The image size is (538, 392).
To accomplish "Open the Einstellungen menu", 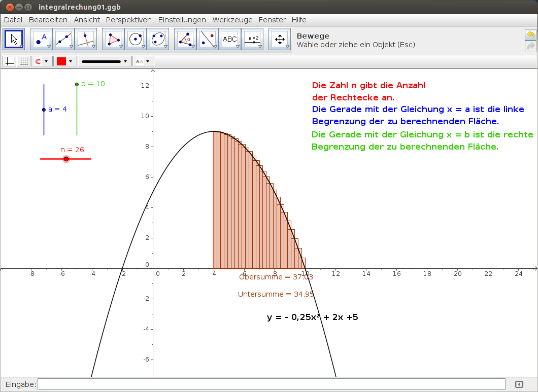I will coord(182,20).
